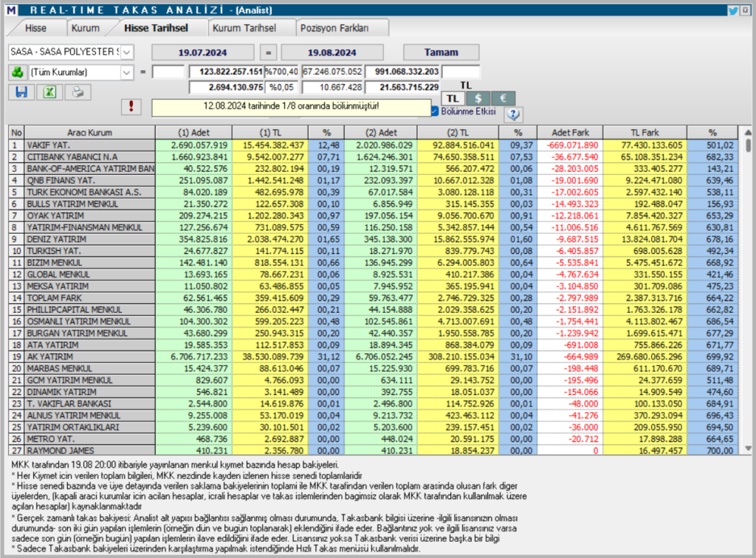
Task: Select the DENIZ YATIRIM row
Action: [374, 239]
